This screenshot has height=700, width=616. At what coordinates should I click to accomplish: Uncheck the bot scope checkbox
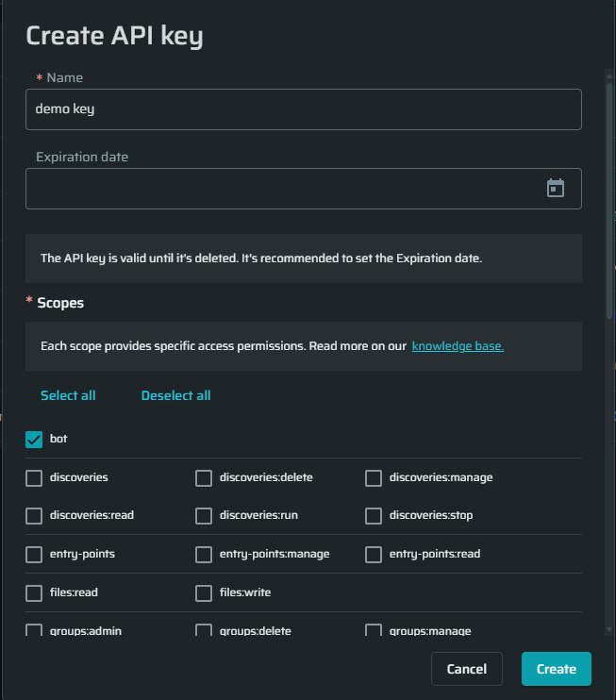34,440
